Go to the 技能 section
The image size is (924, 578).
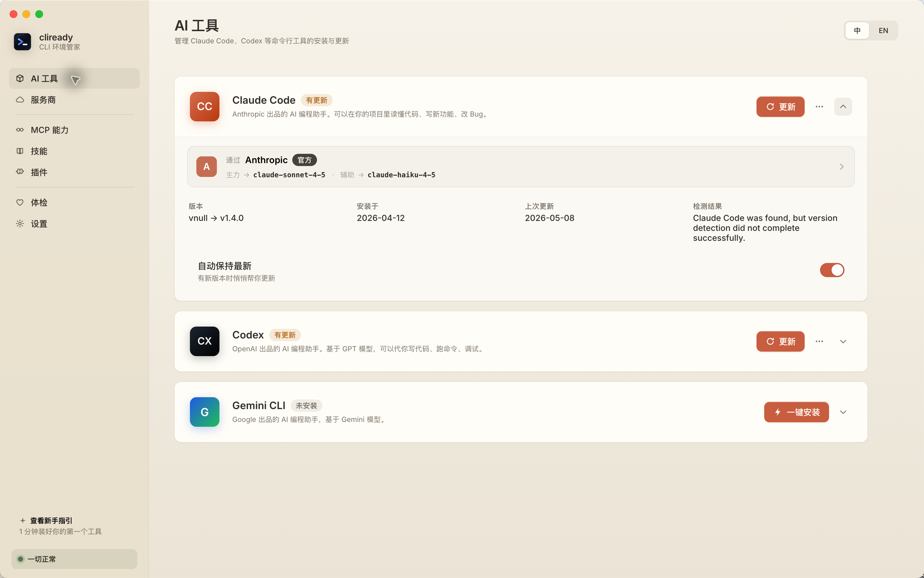point(74,151)
